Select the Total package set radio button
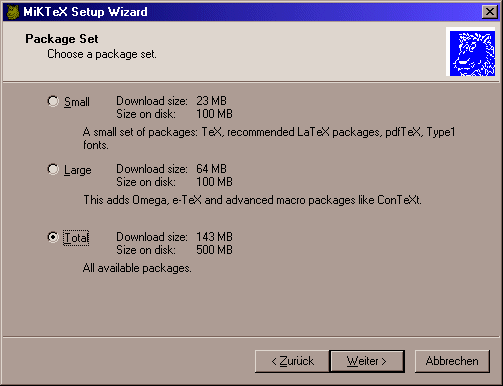The image size is (503, 386). click(x=53, y=237)
